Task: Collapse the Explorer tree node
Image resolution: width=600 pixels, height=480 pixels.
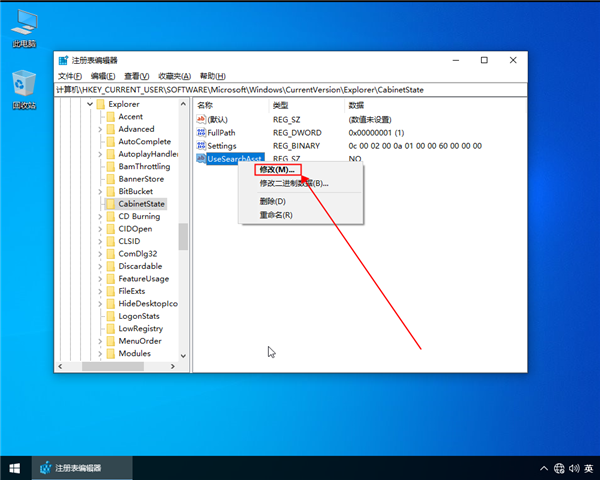Action: coord(89,104)
